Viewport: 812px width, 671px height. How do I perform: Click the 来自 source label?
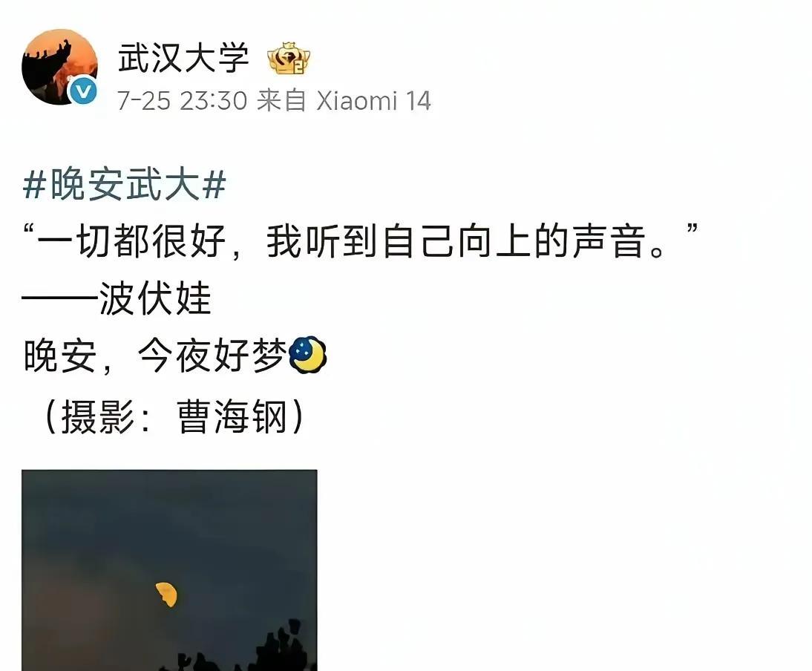282,100
